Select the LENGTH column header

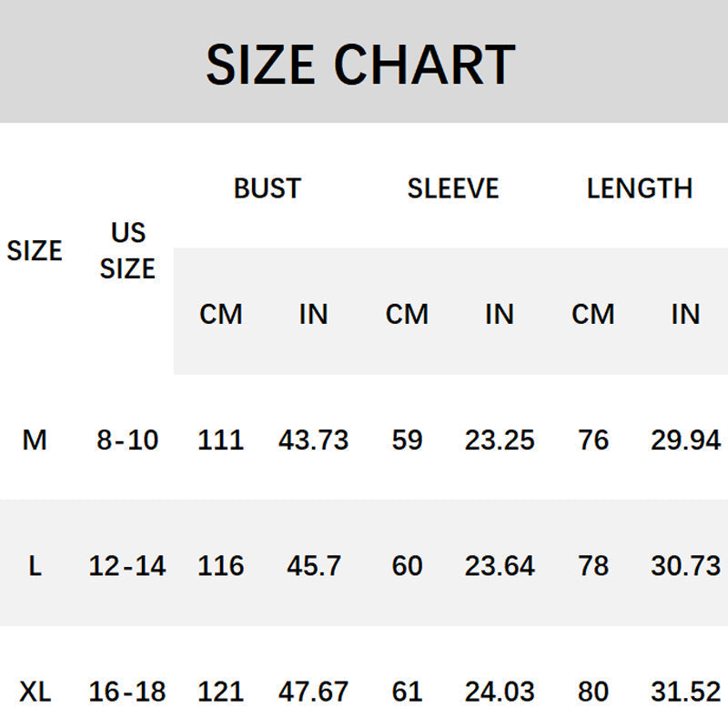click(x=640, y=188)
